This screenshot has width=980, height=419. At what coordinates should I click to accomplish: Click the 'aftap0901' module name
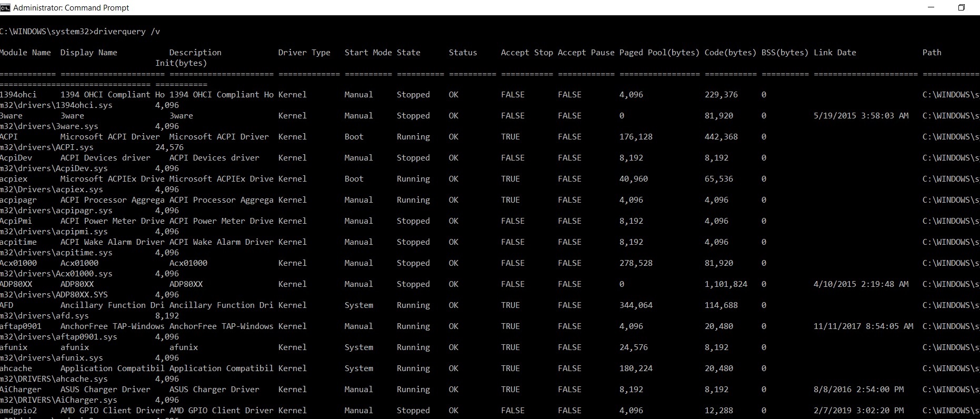click(21, 326)
